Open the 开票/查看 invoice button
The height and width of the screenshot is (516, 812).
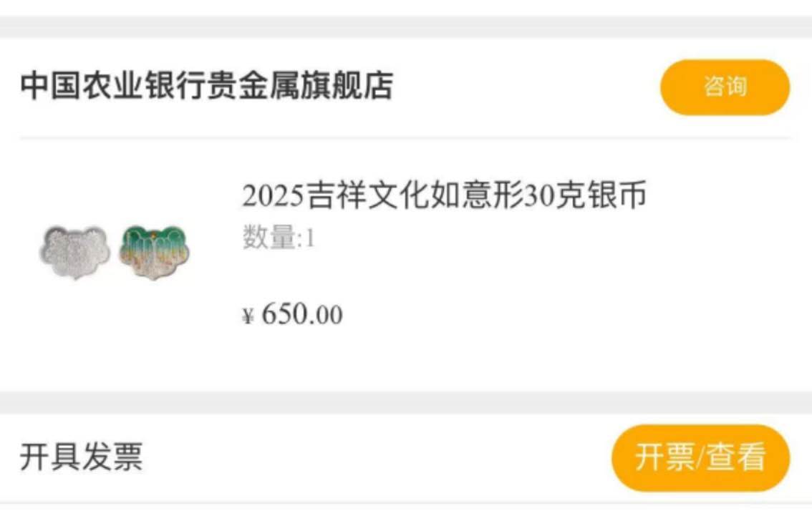click(701, 457)
